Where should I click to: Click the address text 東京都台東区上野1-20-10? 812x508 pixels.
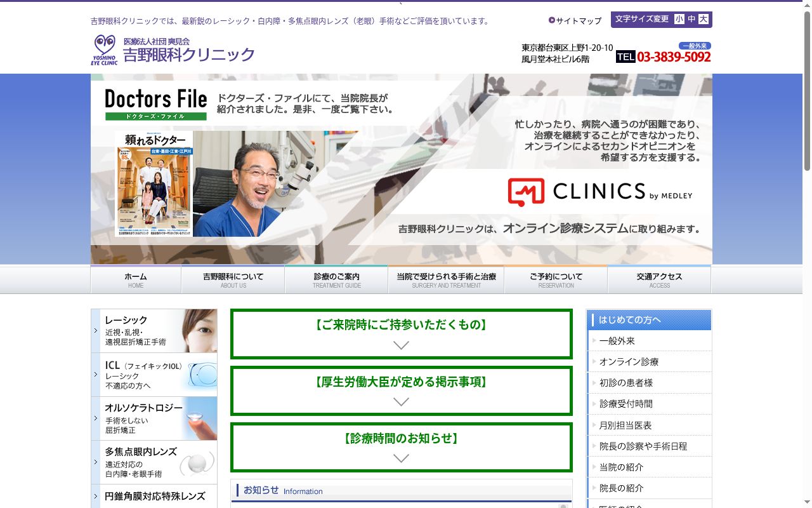(x=567, y=48)
